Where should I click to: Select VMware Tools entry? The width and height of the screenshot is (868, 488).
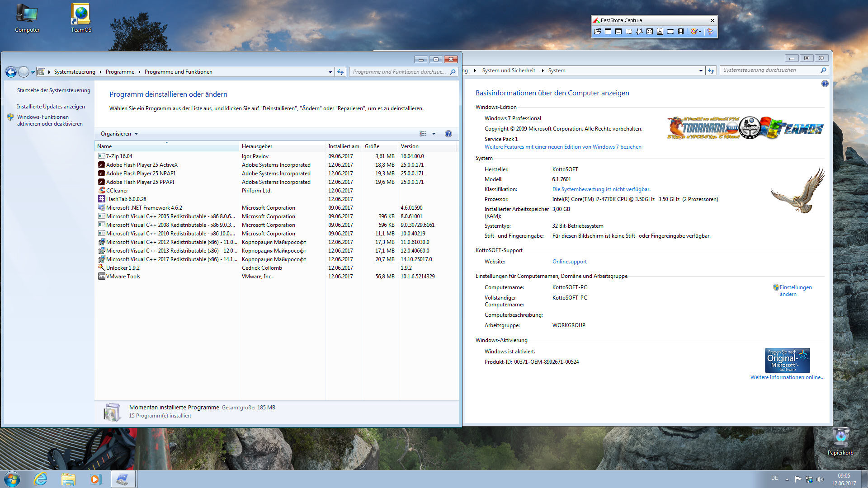pos(276,277)
